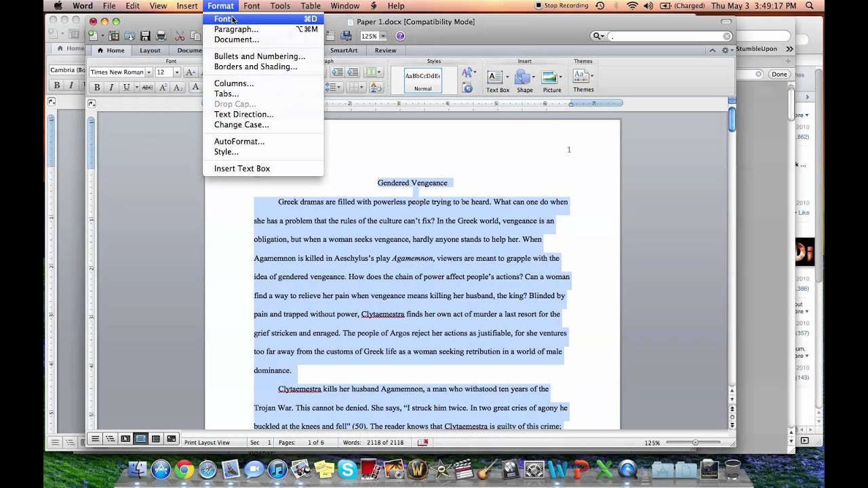The height and width of the screenshot is (488, 868).
Task: Open the Times New Roman font dropdown
Action: click(149, 73)
